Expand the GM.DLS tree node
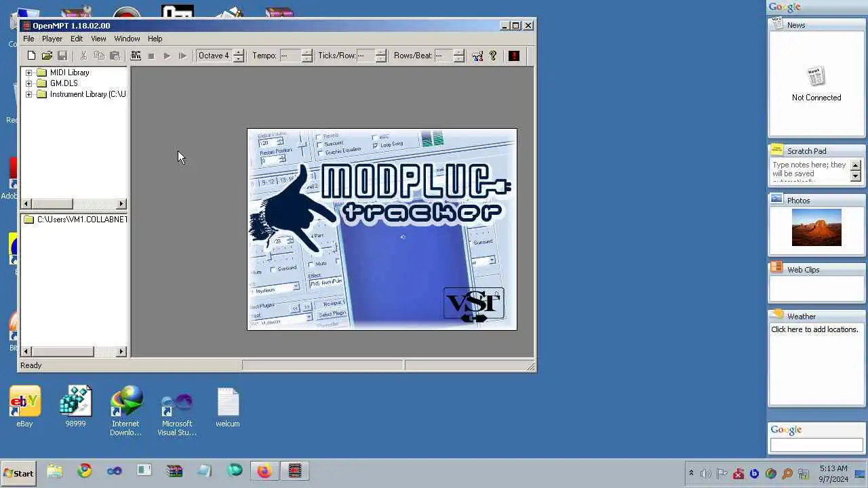Image resolution: width=868 pixels, height=488 pixels. [28, 83]
